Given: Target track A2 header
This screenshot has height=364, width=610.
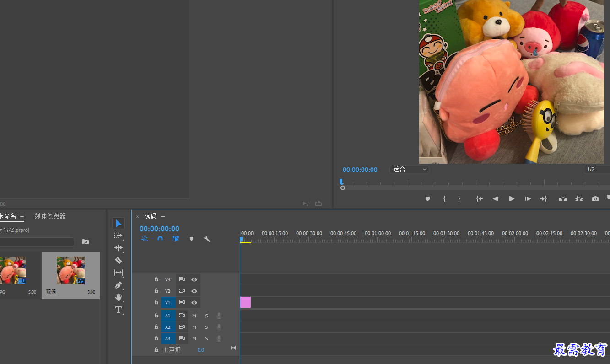Looking at the screenshot, I should point(168,327).
